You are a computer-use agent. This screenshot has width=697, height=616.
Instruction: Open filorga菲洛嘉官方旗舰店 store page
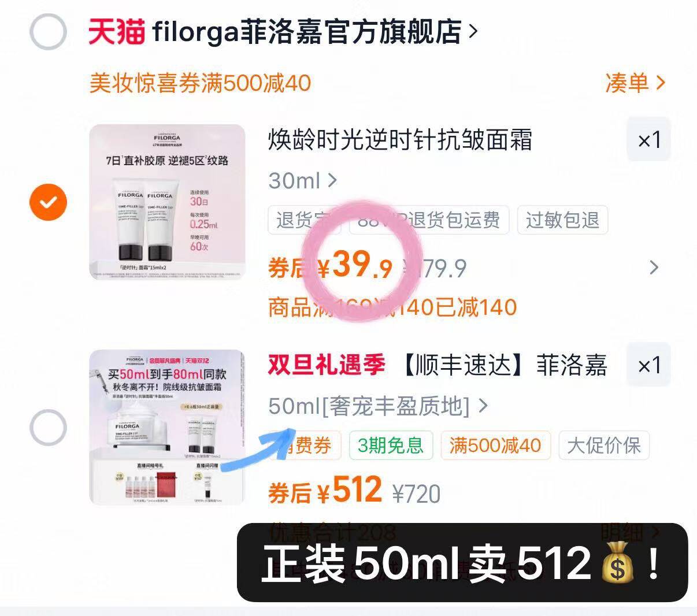point(315,32)
